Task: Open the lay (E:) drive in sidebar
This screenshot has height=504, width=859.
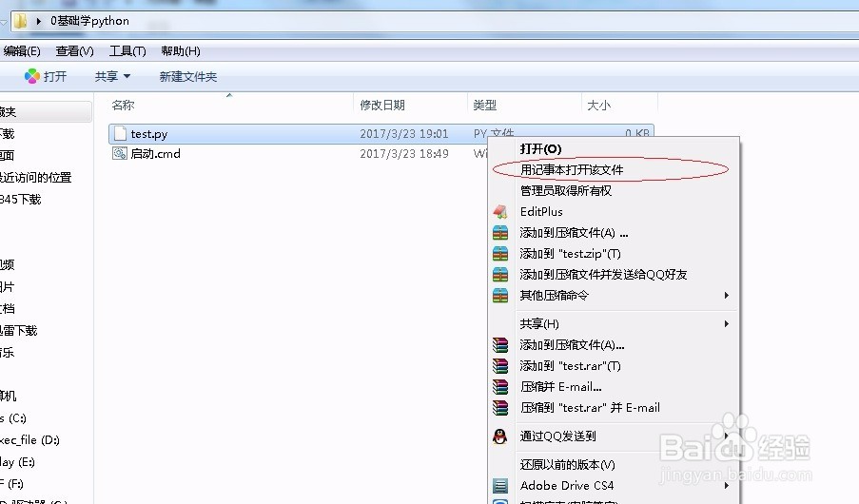Action: (x=17, y=462)
